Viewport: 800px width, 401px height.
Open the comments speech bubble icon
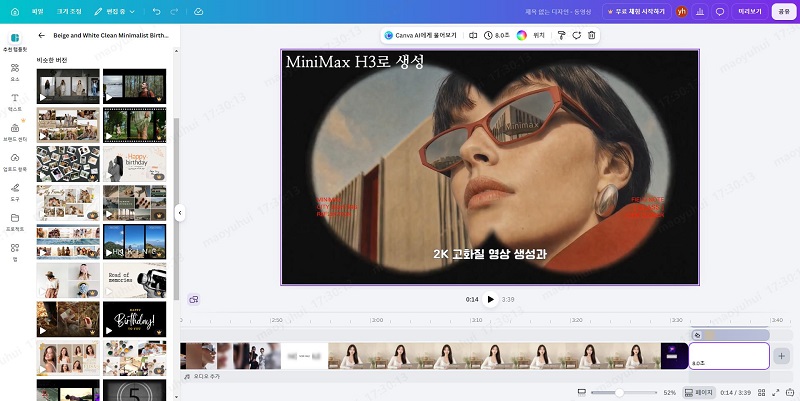[720, 11]
